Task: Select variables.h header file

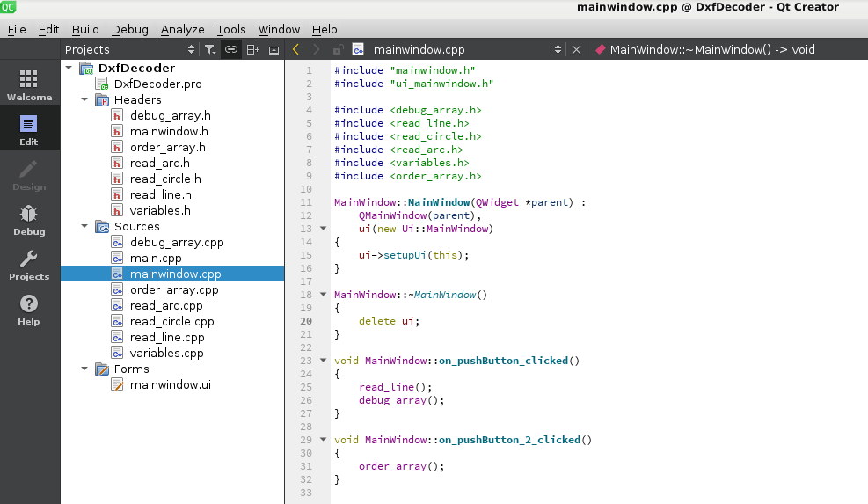Action: [160, 210]
